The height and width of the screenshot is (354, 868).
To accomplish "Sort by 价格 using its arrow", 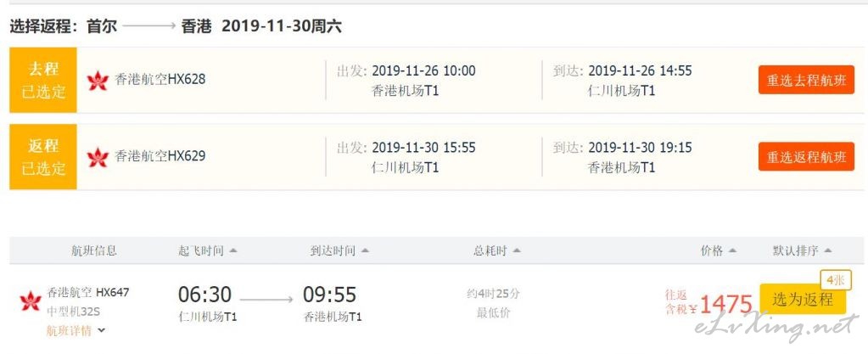I will pos(732,251).
